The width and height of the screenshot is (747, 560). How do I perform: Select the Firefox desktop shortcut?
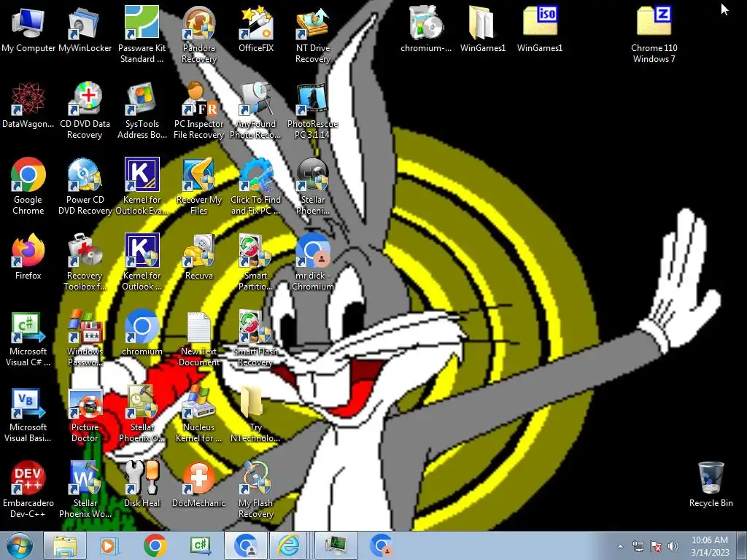28,257
